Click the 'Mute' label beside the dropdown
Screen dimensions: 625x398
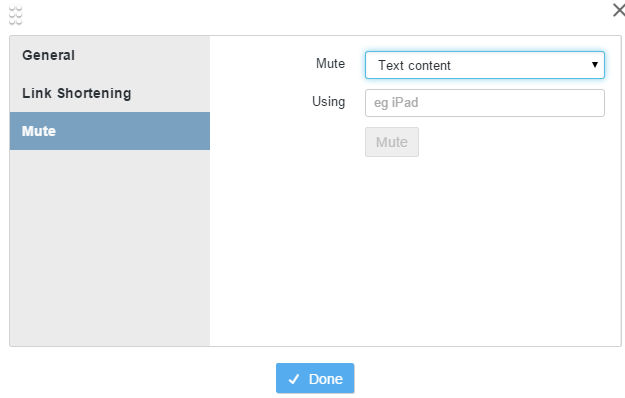point(330,63)
